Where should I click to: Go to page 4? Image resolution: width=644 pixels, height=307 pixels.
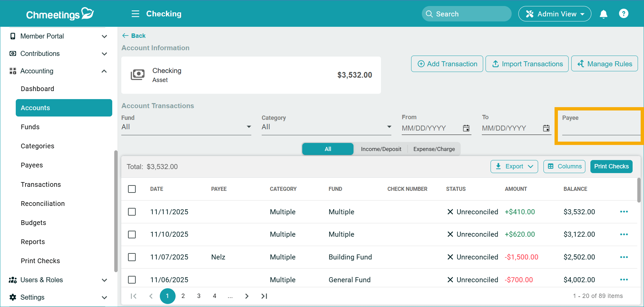(214, 296)
